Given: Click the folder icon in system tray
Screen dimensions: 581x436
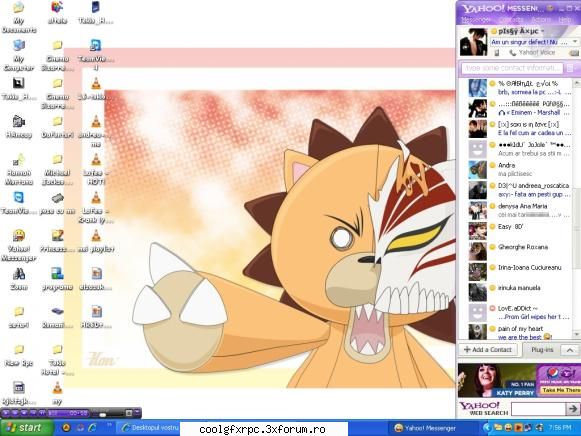Looking at the screenshot, I should pyautogui.click(x=498, y=428).
